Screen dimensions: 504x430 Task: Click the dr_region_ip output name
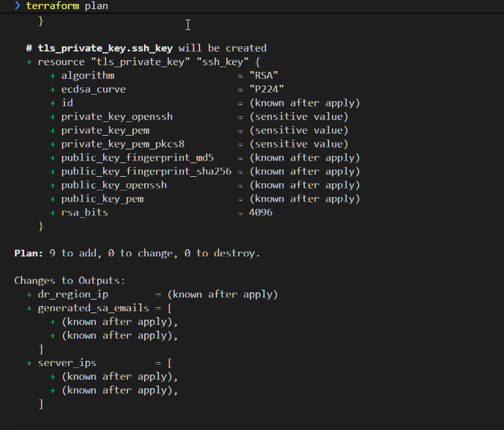pyautogui.click(x=73, y=294)
